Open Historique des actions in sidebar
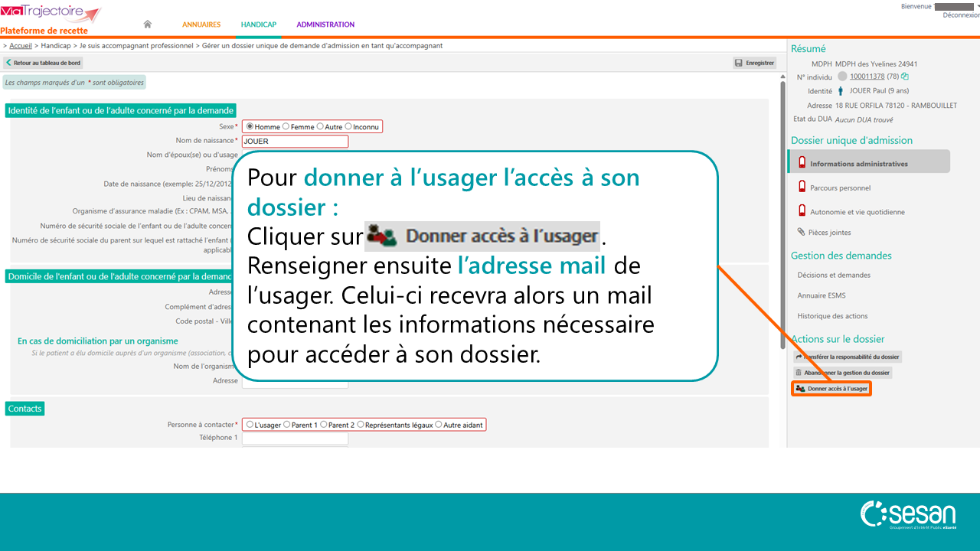Screen dimensions: 980x551 tap(832, 316)
